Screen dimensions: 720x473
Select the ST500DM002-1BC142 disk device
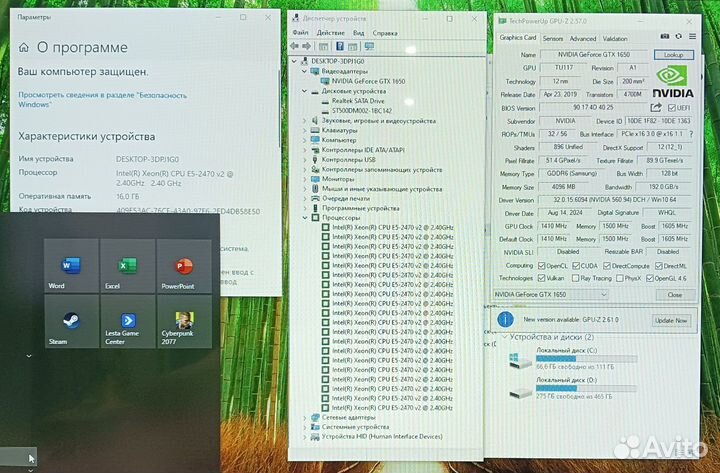point(361,111)
